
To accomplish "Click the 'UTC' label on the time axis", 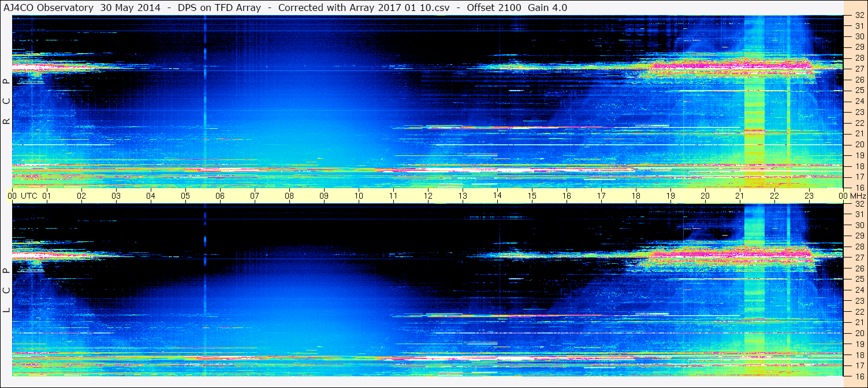I will click(x=29, y=196).
